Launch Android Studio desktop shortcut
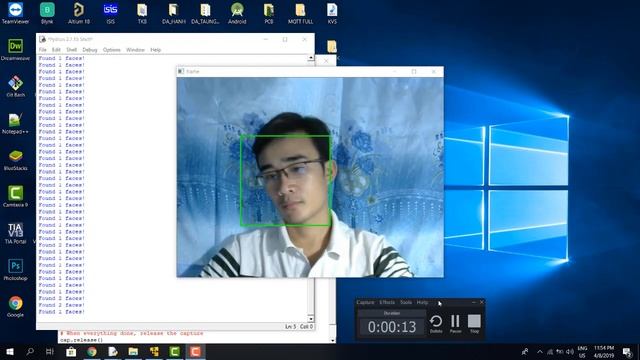Viewport: 640px width, 360px height. click(x=237, y=13)
